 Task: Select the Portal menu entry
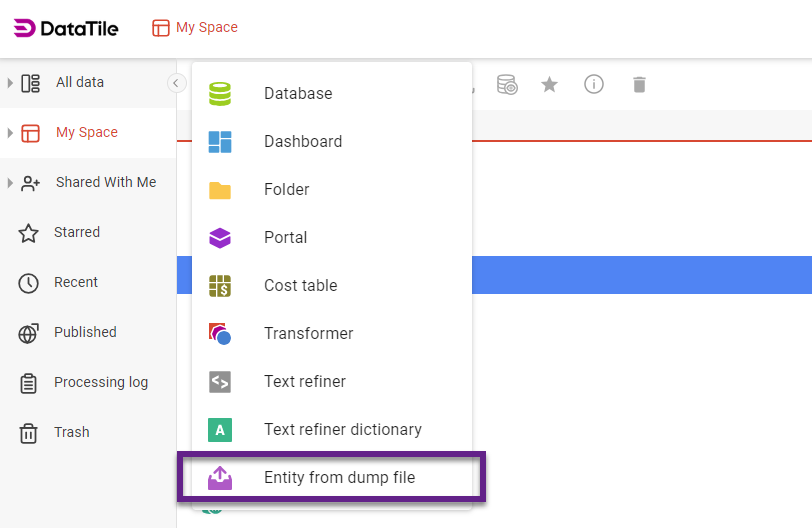[286, 238]
